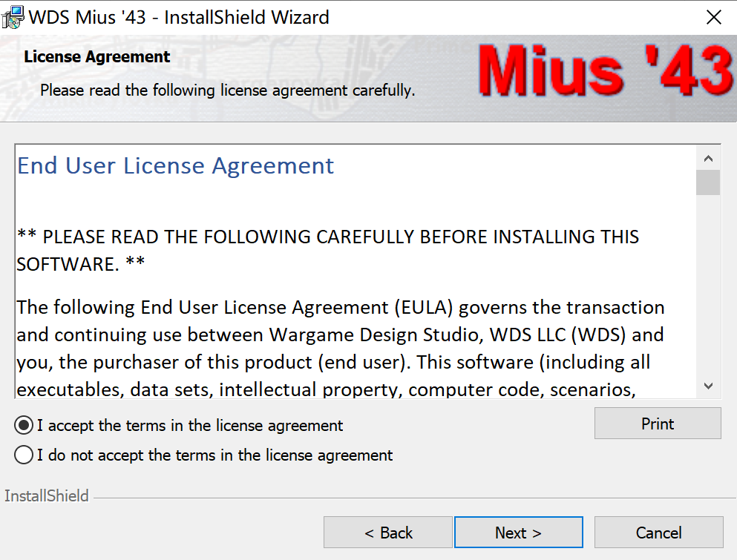Screen dimensions: 737x560
Task: Close the InstallShield Wizard window
Action: [x=713, y=17]
